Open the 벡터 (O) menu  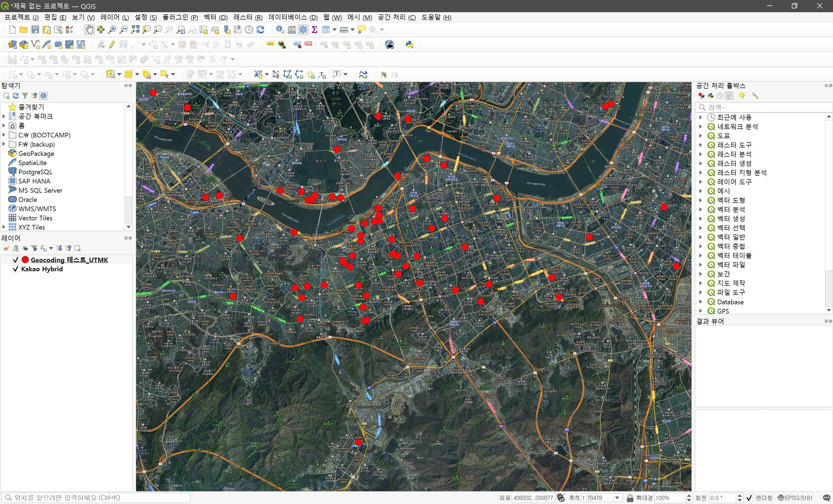(x=216, y=17)
